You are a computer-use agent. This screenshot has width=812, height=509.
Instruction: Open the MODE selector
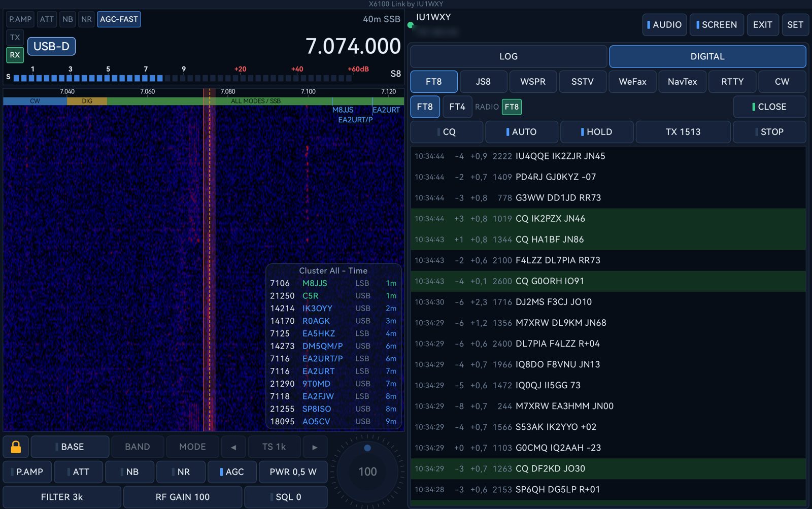192,447
